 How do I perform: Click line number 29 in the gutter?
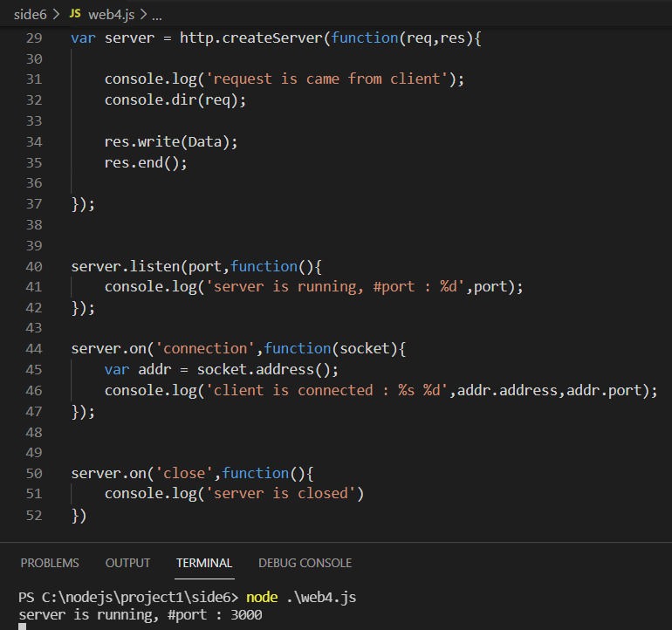[x=34, y=38]
